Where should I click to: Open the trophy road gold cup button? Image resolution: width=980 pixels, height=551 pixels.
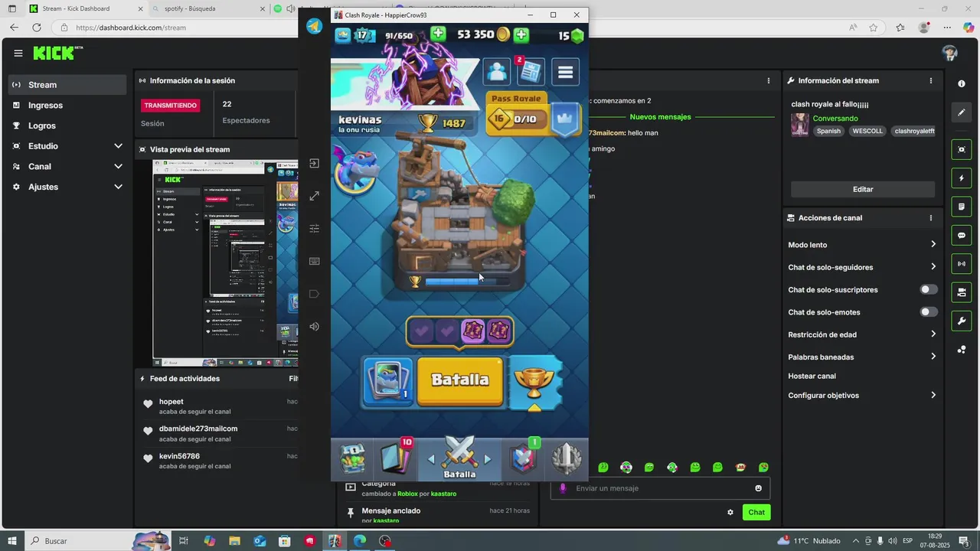tap(535, 382)
